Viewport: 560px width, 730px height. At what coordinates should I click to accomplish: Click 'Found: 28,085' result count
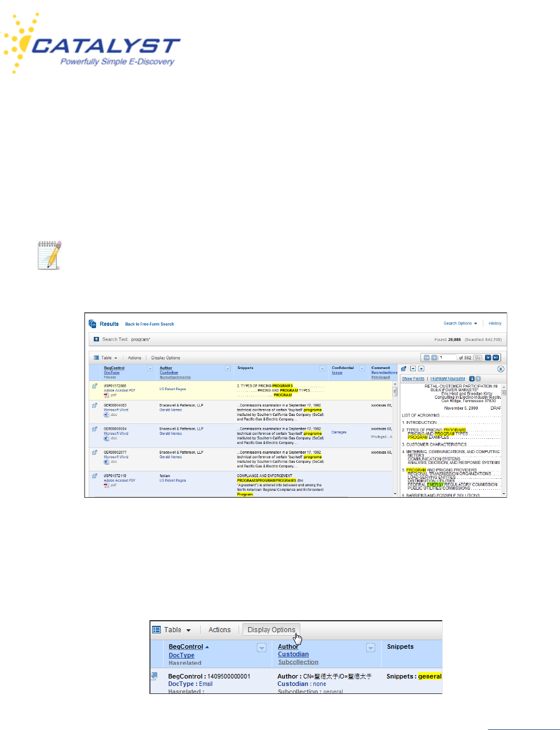447,339
